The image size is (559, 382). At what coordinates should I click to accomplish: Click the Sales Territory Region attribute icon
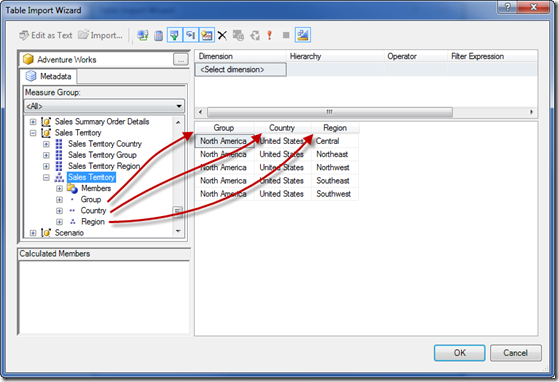click(59, 166)
